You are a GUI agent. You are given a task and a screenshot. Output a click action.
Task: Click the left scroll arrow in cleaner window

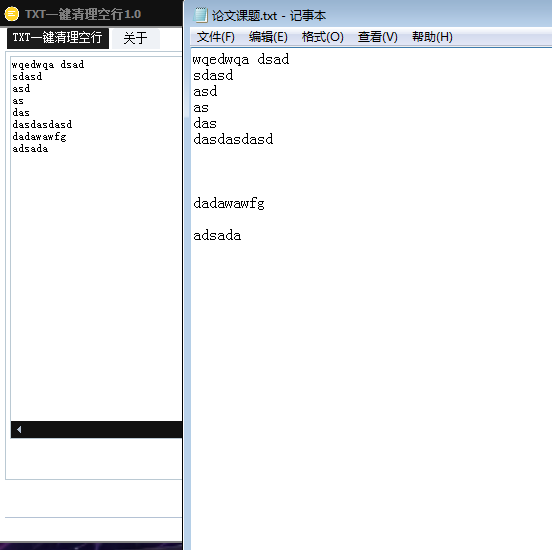tap(19, 429)
